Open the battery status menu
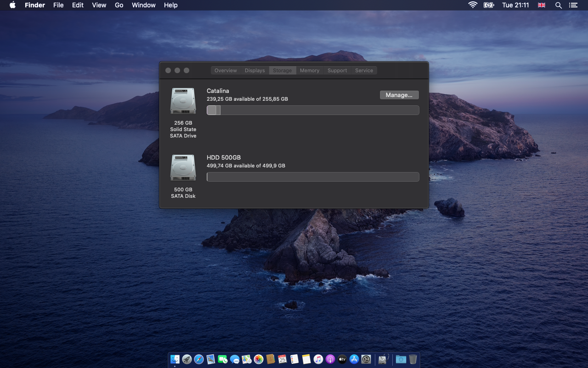The image size is (588, 368). pyautogui.click(x=489, y=5)
